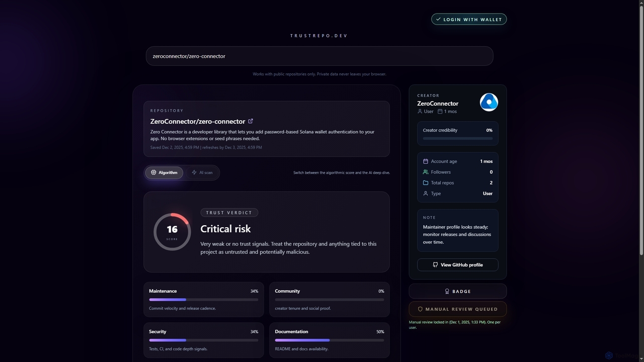Click the repository search input field

319,56
